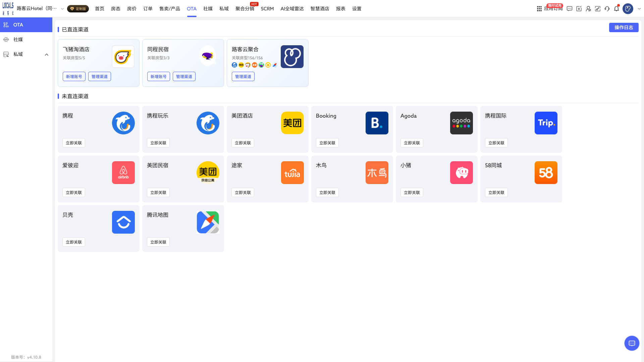The height and width of the screenshot is (362, 644).
Task: Click the headset customer service icon
Action: tap(607, 9)
